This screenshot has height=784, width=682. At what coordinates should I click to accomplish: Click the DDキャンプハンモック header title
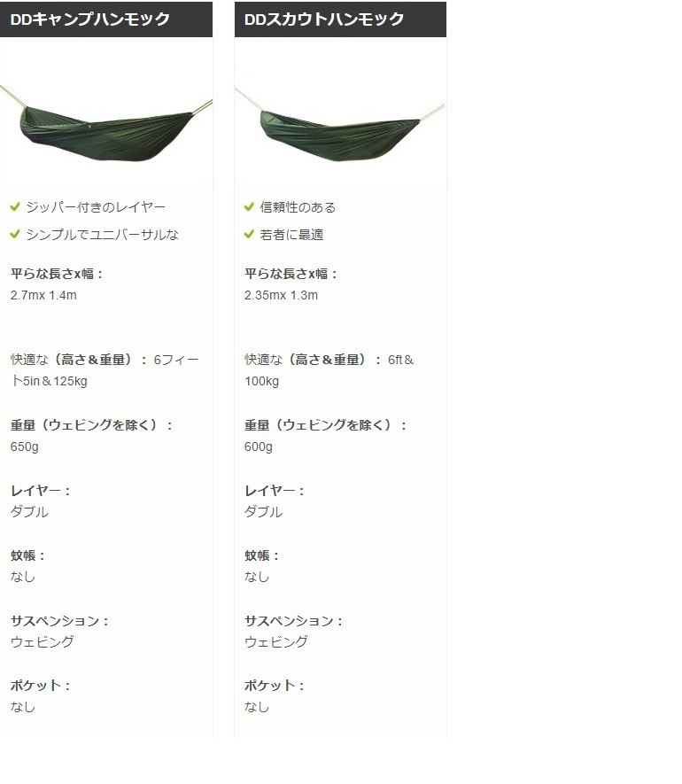coord(90,19)
